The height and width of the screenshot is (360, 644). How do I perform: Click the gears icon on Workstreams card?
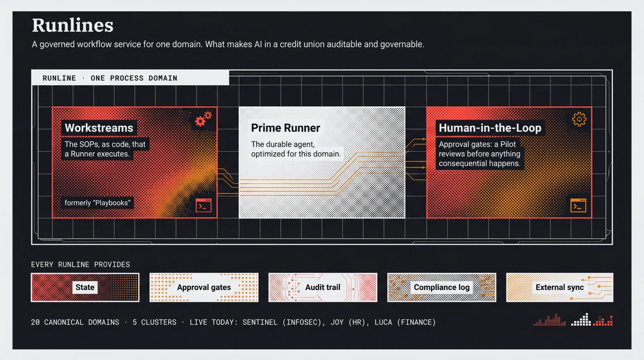point(203,119)
